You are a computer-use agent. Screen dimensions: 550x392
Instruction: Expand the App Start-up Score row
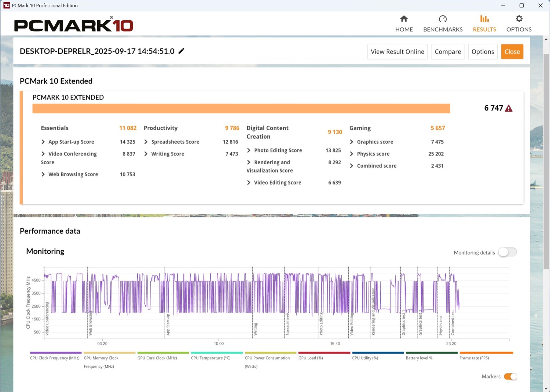point(43,142)
